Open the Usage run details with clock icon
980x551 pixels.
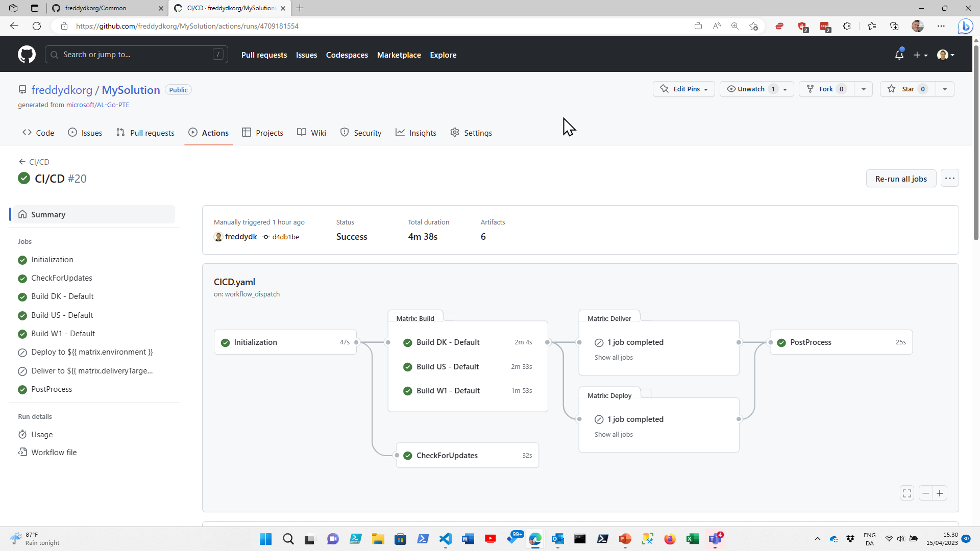pyautogui.click(x=41, y=434)
